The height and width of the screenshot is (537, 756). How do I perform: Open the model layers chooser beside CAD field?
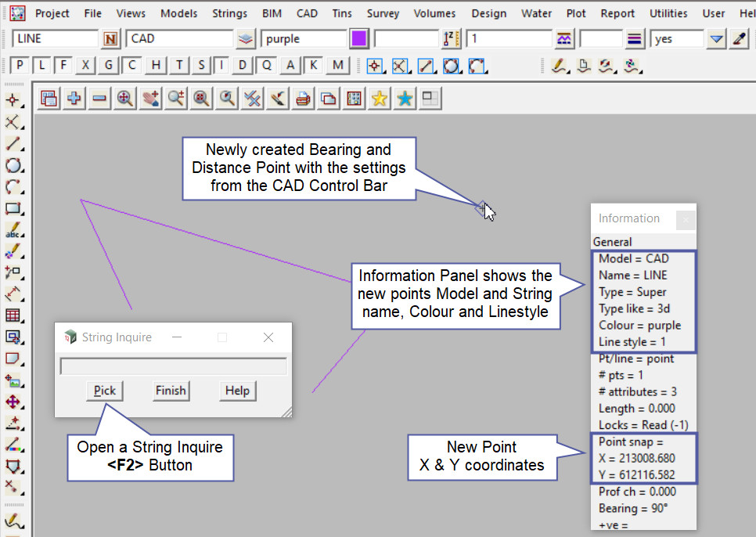pyautogui.click(x=247, y=38)
